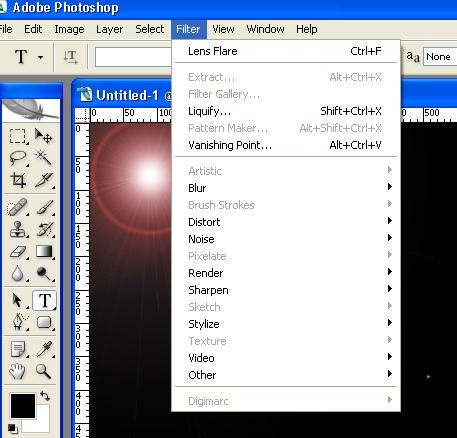Expand the Other filters submenu
Screen dimensions: 457x438
coord(285,375)
